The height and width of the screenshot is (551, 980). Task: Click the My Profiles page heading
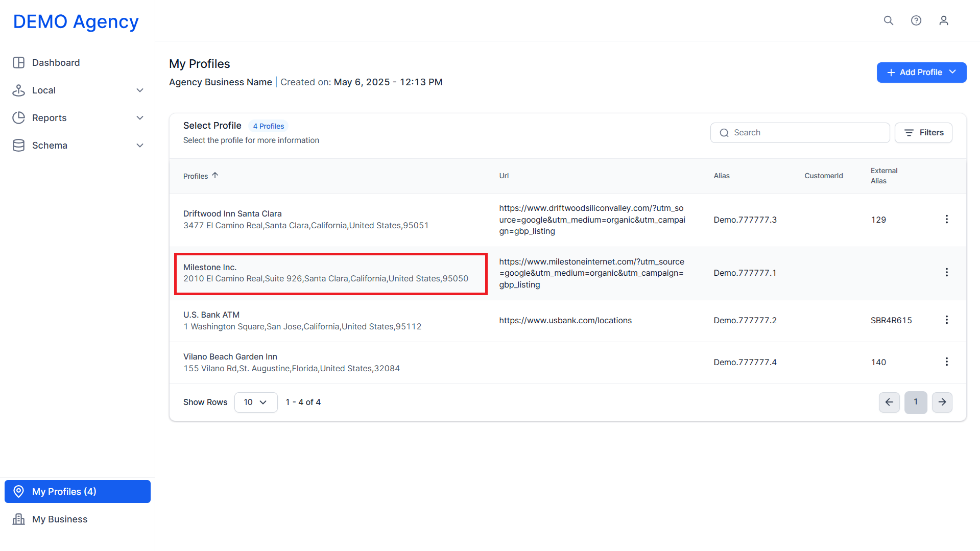(x=200, y=64)
